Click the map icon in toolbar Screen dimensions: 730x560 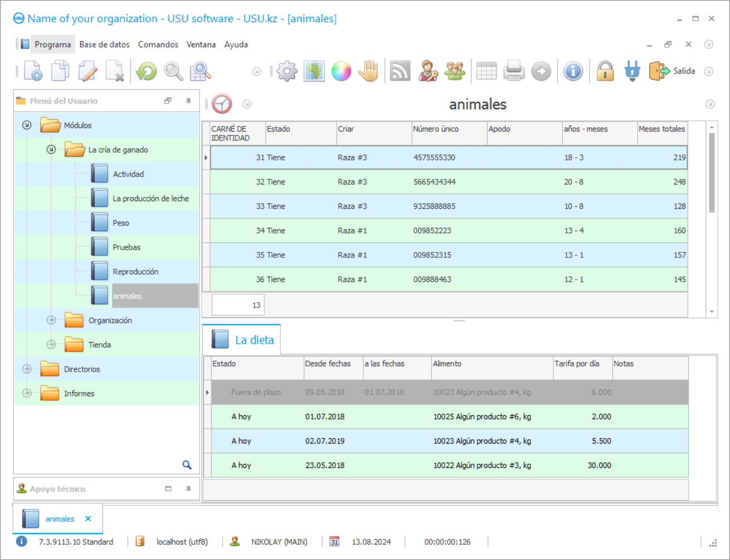coord(314,71)
